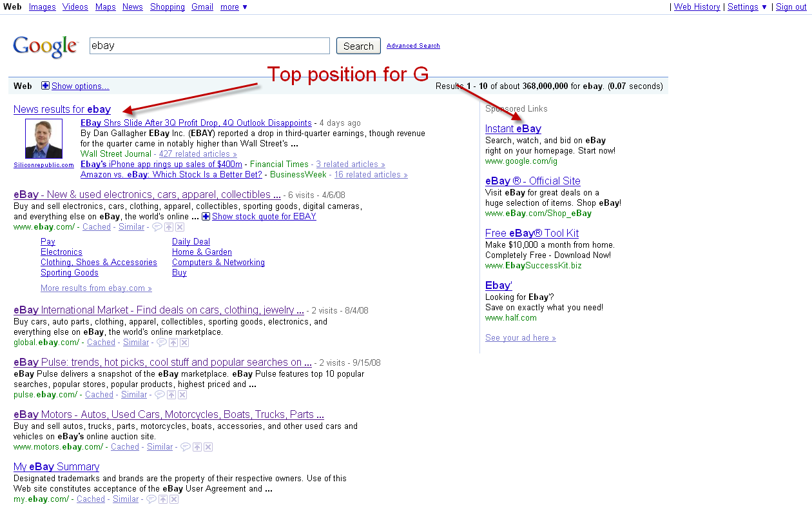Open 'News results for ebay' heading link

[62, 110]
